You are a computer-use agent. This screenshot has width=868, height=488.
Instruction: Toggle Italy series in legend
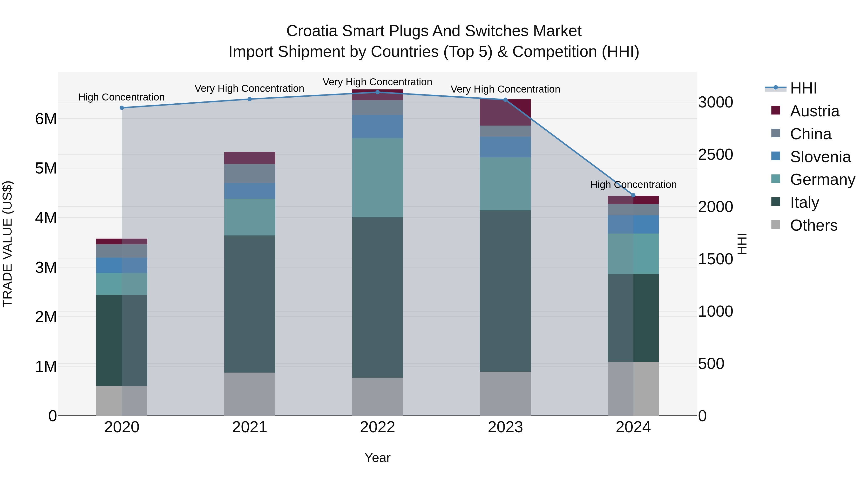(795, 202)
